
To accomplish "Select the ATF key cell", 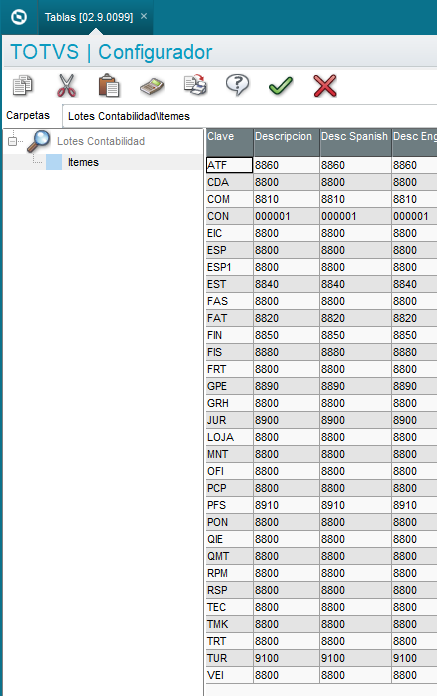I will 229,165.
